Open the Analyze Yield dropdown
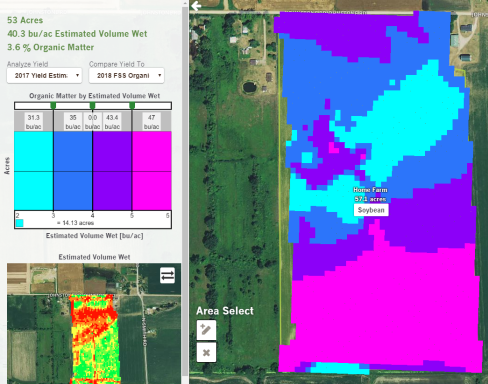488x384 pixels. click(44, 76)
